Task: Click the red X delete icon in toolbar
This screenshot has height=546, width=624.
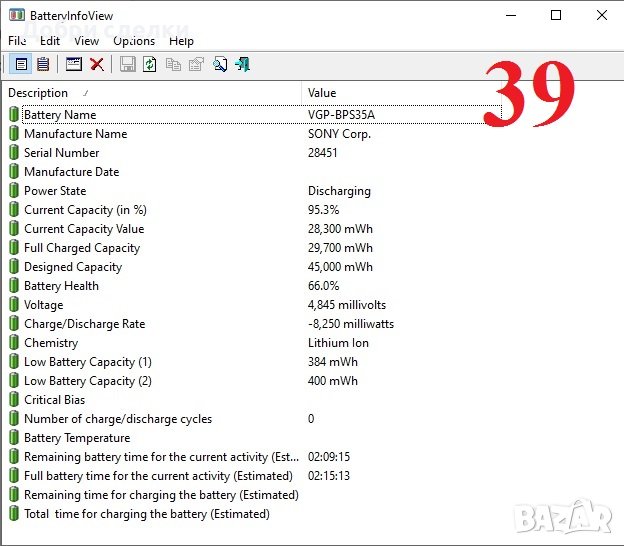Action: click(97, 64)
